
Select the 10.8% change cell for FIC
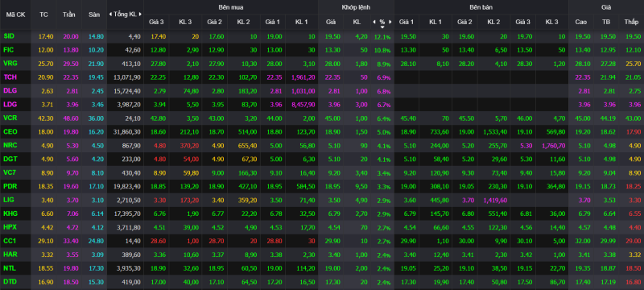pos(382,50)
